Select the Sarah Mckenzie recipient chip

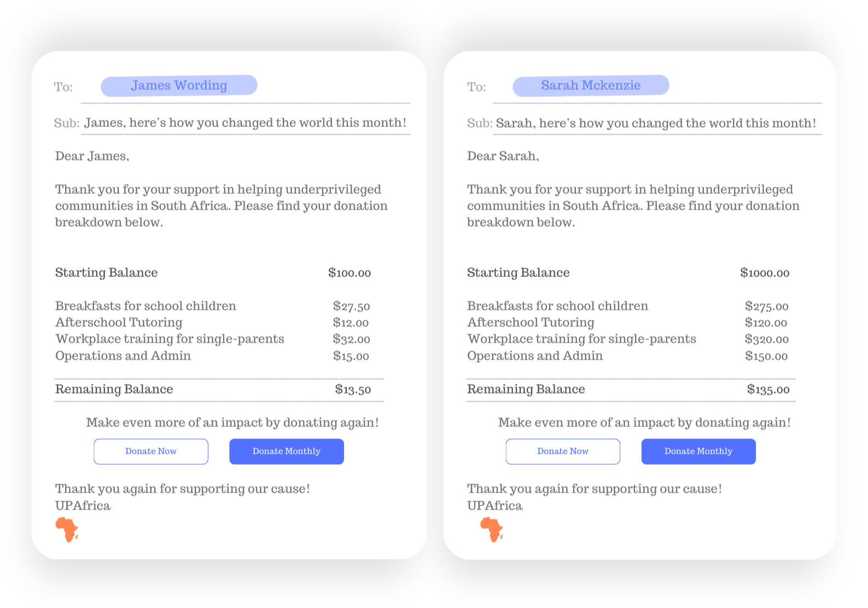pyautogui.click(x=591, y=85)
